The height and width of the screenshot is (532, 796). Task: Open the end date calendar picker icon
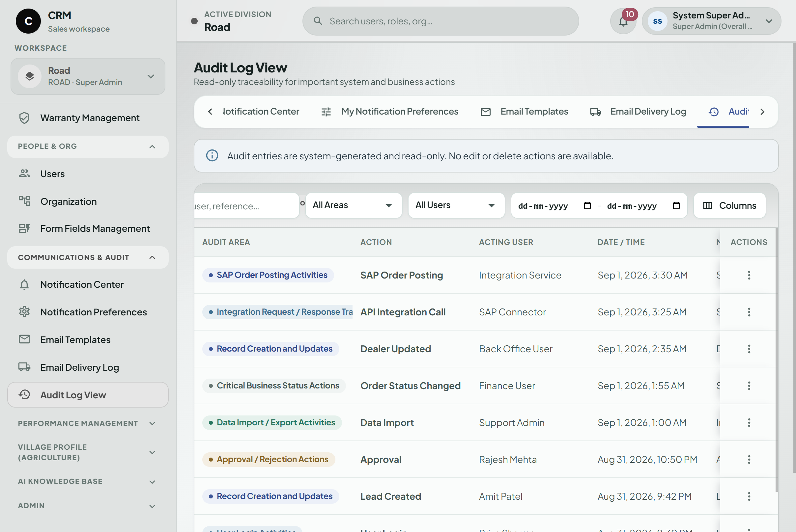(x=676, y=206)
